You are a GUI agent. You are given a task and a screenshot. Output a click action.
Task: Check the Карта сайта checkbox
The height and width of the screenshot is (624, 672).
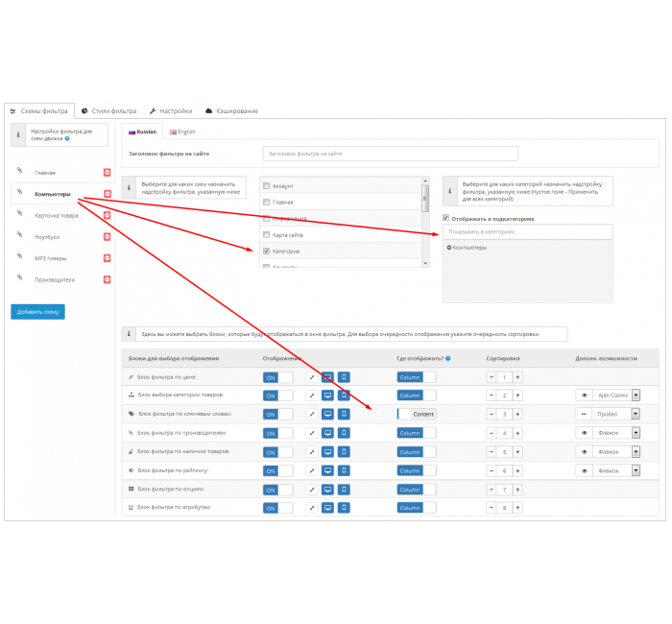coord(266,234)
